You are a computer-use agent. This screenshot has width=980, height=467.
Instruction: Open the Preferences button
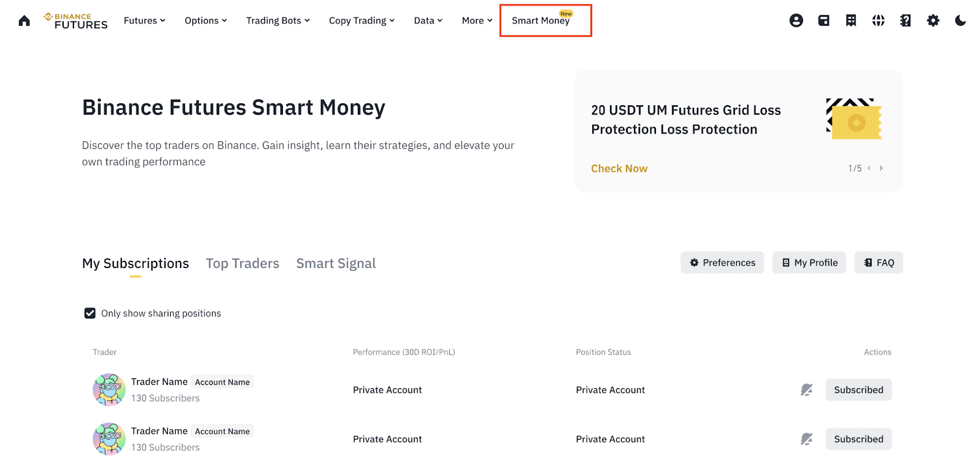click(x=722, y=263)
